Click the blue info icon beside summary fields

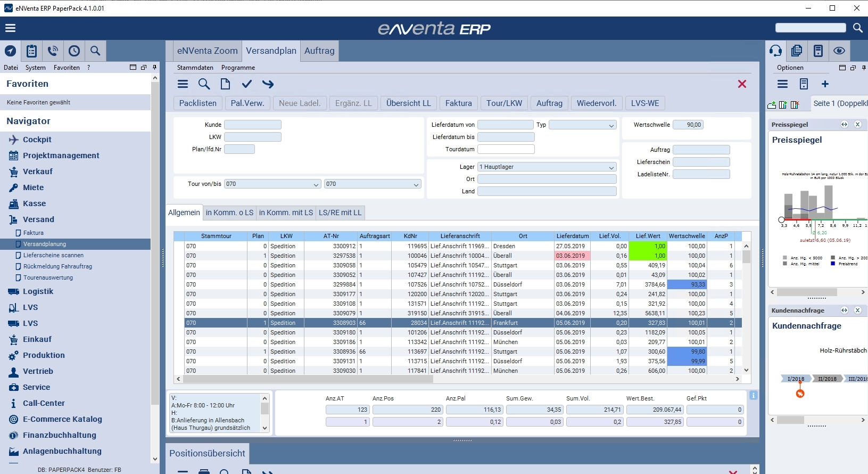point(754,395)
